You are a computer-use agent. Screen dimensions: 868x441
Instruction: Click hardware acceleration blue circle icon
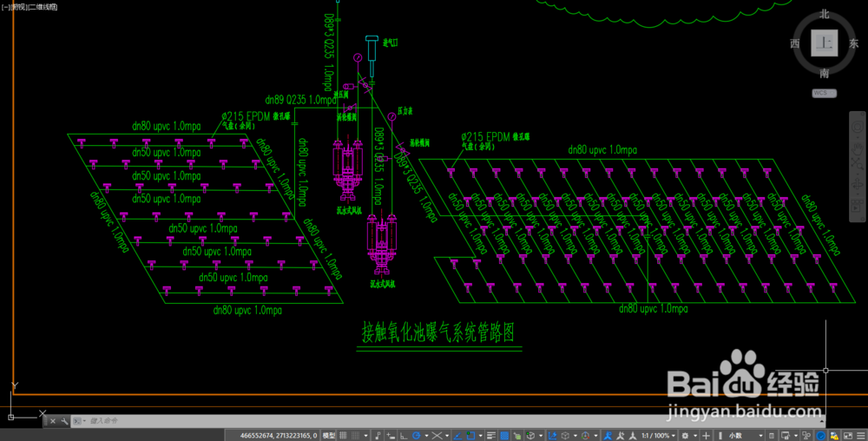click(820, 436)
